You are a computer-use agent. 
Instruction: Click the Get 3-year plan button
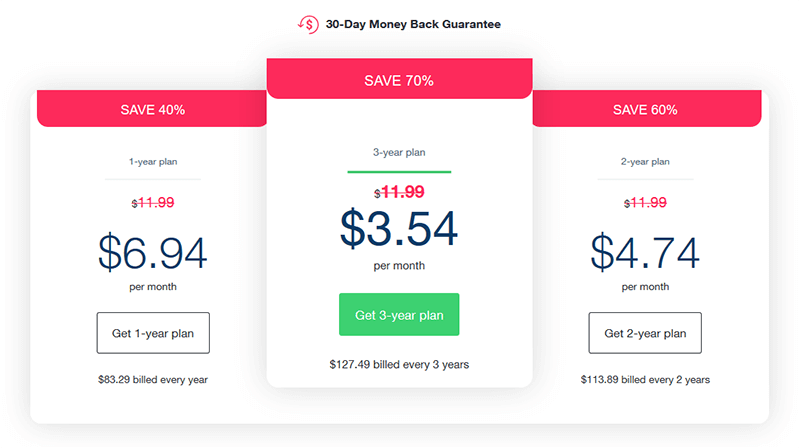pos(399,314)
